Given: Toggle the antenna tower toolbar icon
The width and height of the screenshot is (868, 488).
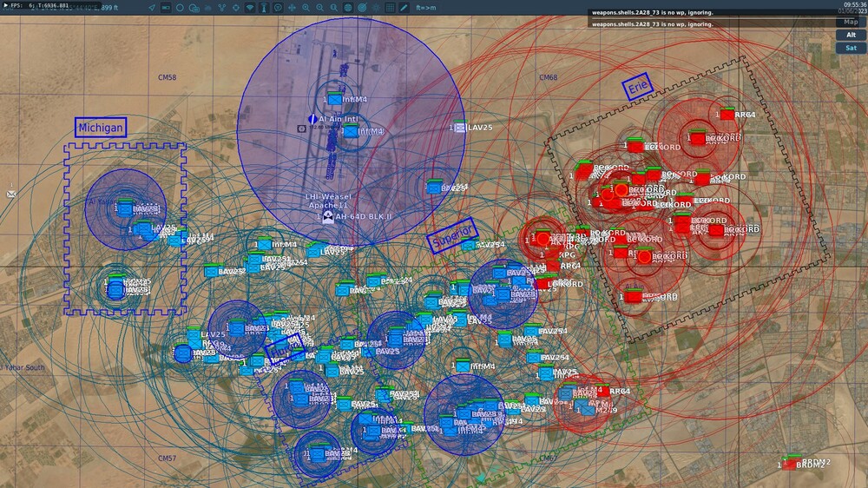Looking at the screenshot, I should coord(264,8).
